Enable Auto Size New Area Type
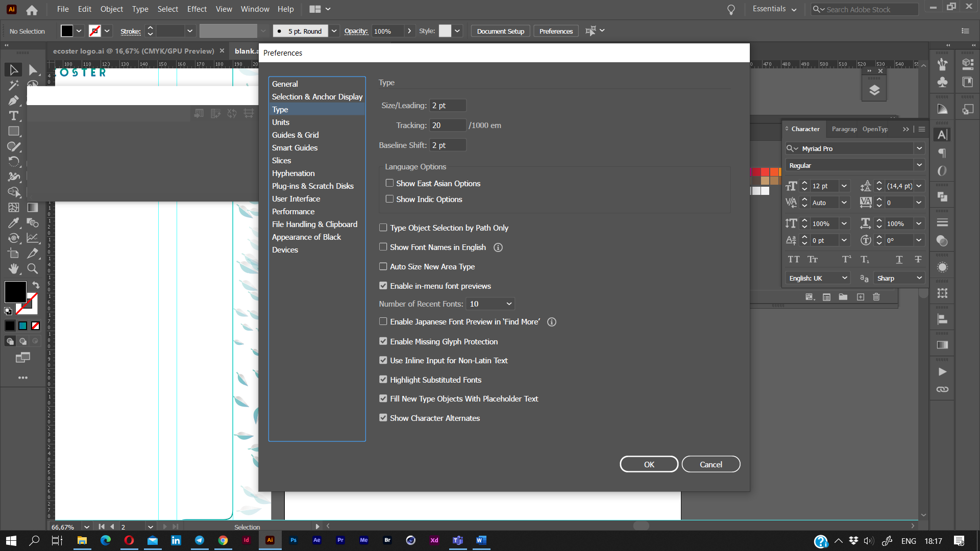The image size is (980, 551). [x=383, y=266]
